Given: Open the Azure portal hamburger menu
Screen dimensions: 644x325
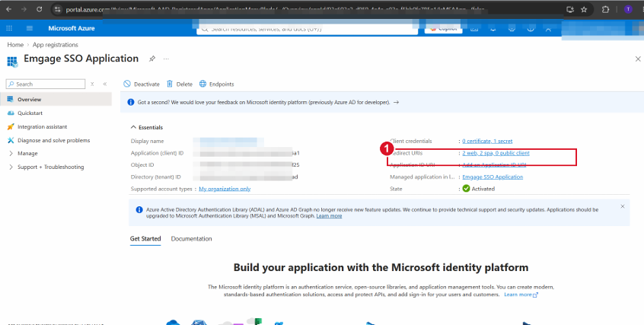Looking at the screenshot, I should point(30,28).
